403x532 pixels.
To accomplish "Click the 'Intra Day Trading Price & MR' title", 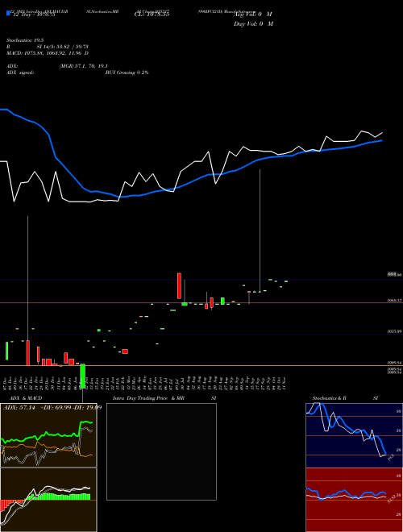I will [148, 398].
